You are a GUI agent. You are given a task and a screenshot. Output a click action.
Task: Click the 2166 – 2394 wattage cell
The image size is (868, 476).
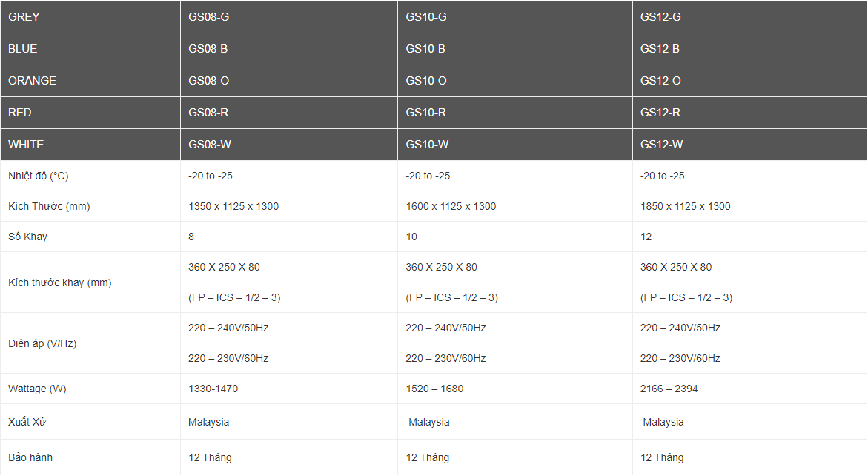coord(669,389)
